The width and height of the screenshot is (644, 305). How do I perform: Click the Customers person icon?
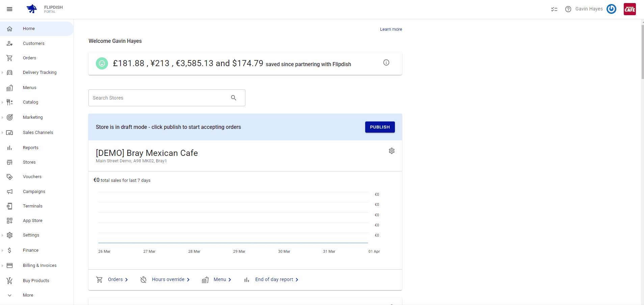pyautogui.click(x=9, y=44)
